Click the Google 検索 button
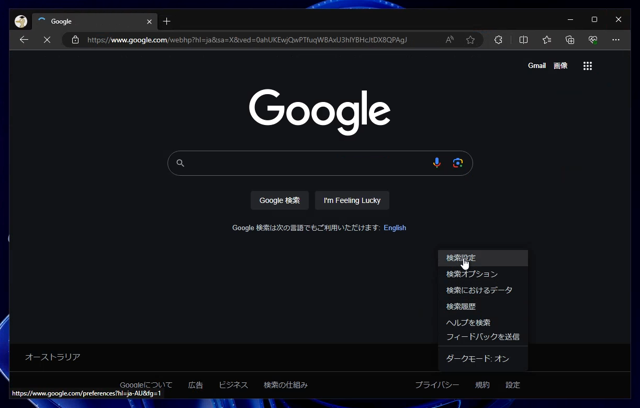Viewport: 640px width, 408px height. [x=280, y=200]
